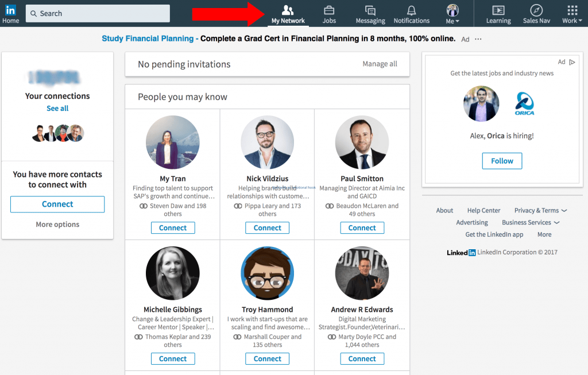View Notifications via the bell icon

pos(411,10)
